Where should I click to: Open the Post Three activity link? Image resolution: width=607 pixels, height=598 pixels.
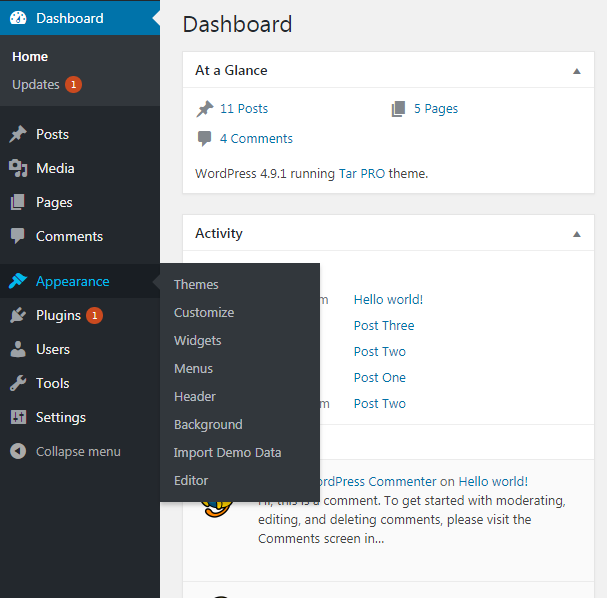pyautogui.click(x=383, y=325)
